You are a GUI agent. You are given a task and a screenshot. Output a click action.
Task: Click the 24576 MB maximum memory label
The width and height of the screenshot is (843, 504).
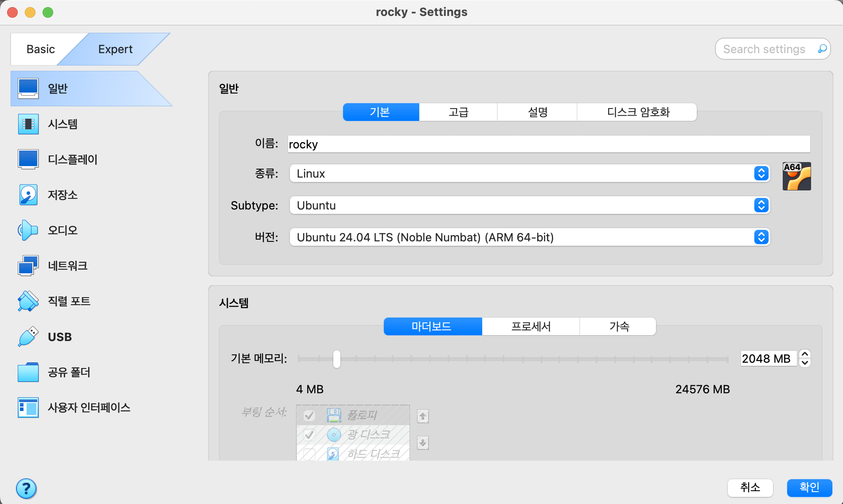click(x=702, y=389)
